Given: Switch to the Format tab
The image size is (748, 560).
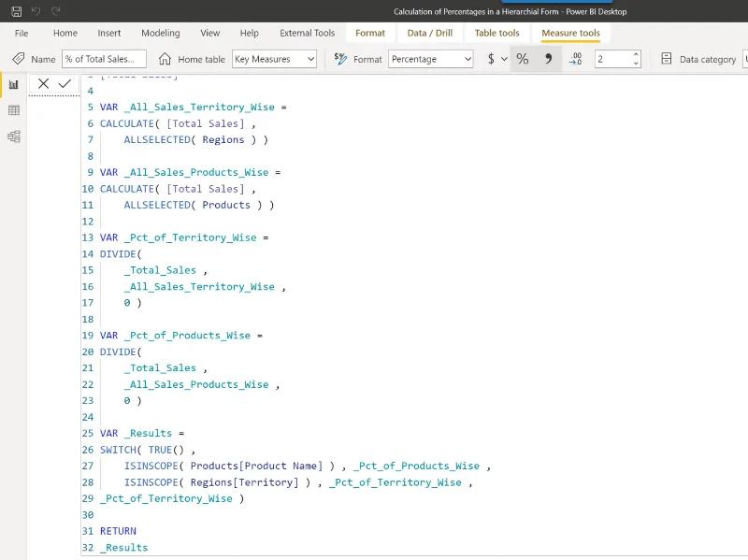Looking at the screenshot, I should [370, 33].
